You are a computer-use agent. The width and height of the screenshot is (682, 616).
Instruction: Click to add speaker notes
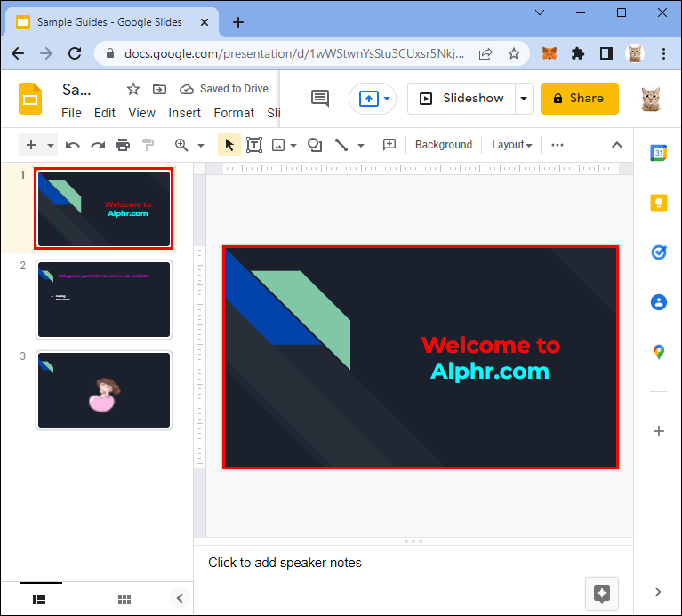[285, 563]
